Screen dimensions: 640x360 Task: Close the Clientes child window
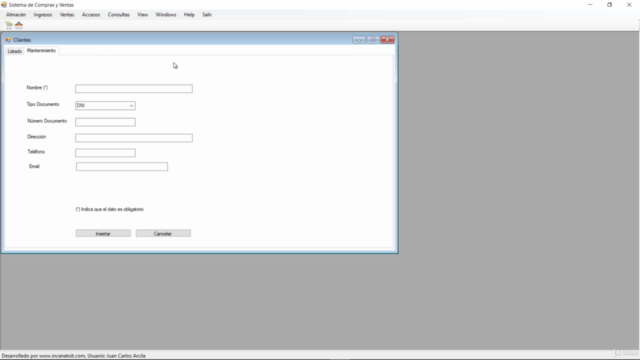point(387,40)
